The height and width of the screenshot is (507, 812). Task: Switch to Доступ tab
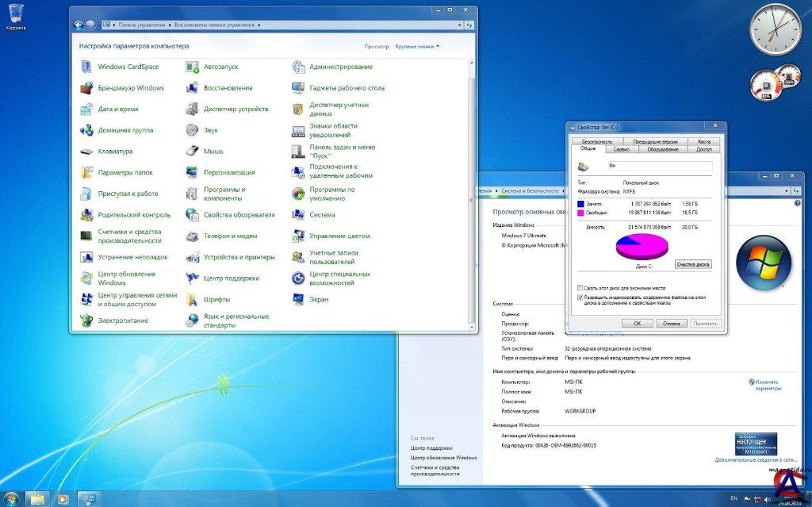704,149
